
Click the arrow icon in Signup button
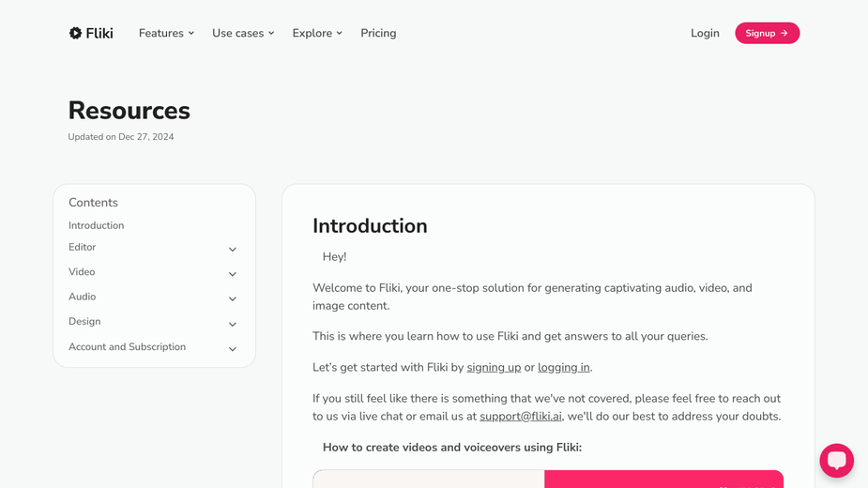pyautogui.click(x=784, y=33)
